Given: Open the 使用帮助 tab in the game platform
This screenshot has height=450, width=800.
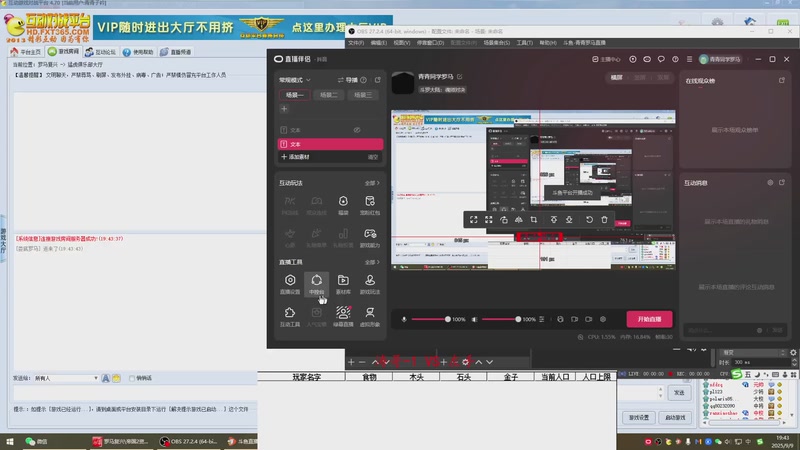Looking at the screenshot, I should click(138, 52).
